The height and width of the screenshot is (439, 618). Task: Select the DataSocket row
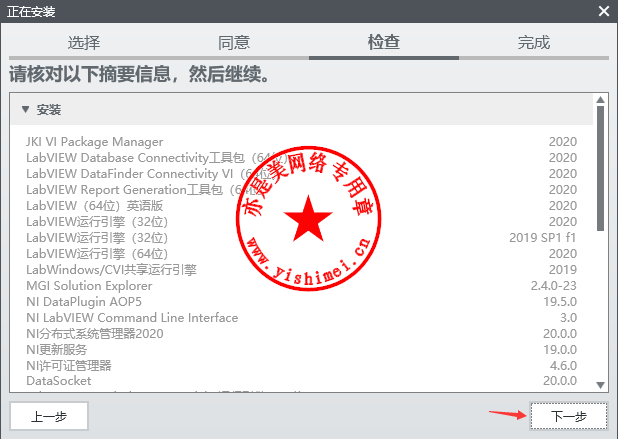click(302, 381)
